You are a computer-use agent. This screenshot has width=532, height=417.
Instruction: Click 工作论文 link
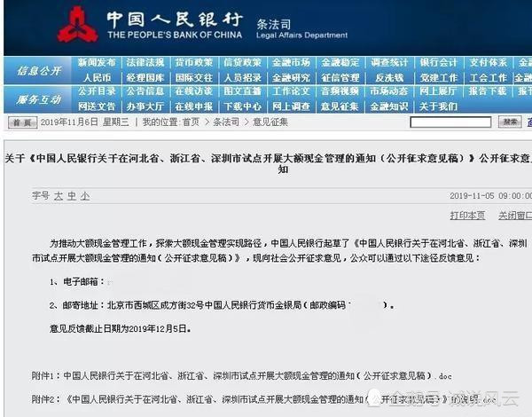coord(291,91)
